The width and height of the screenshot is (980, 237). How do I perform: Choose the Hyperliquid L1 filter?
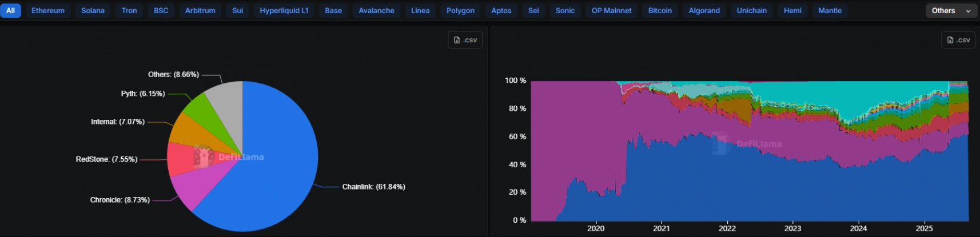(x=284, y=10)
